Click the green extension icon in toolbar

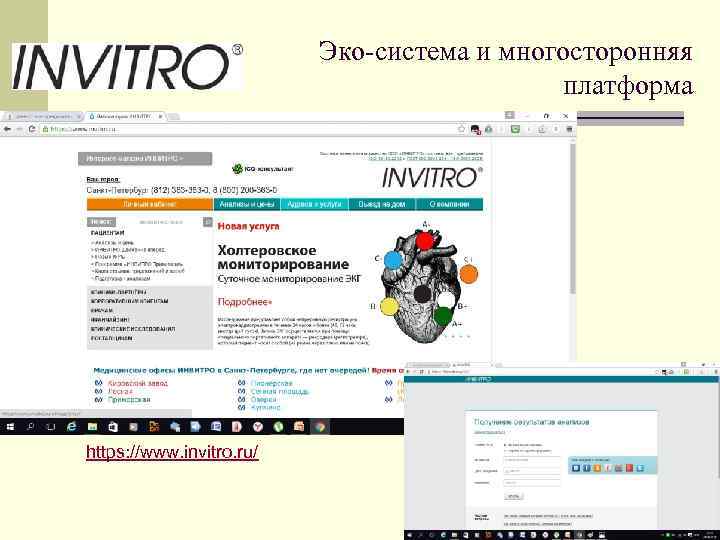point(515,129)
